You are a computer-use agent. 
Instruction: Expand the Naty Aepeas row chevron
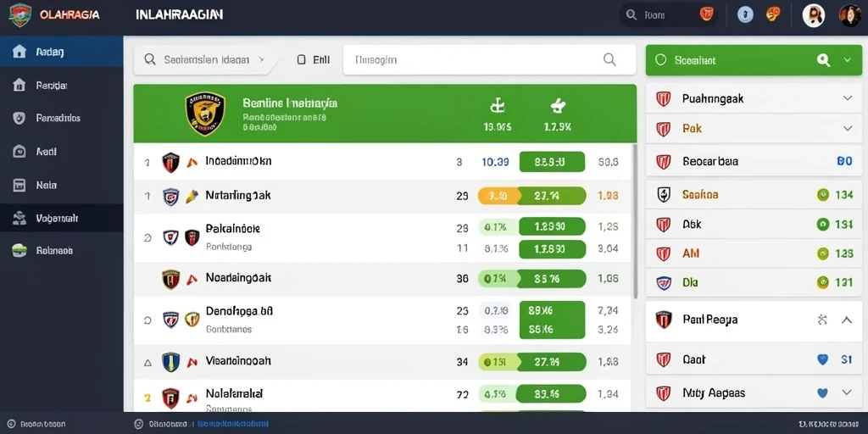(848, 392)
